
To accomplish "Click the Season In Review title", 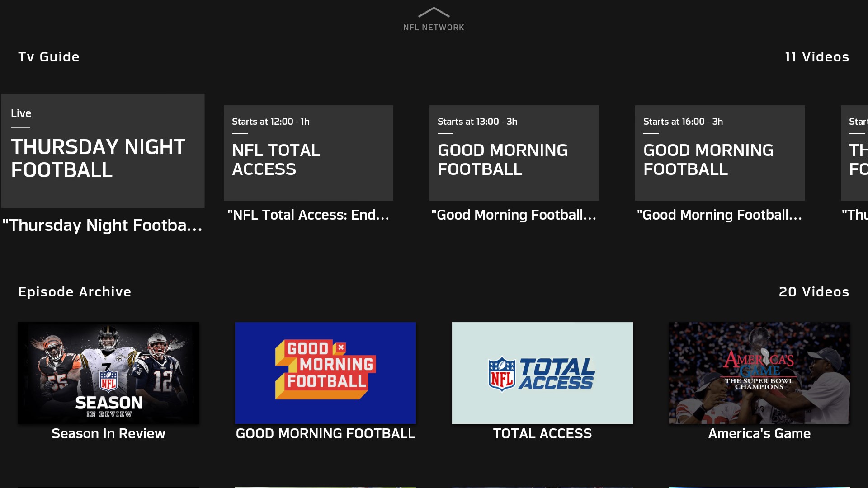I will click(108, 433).
